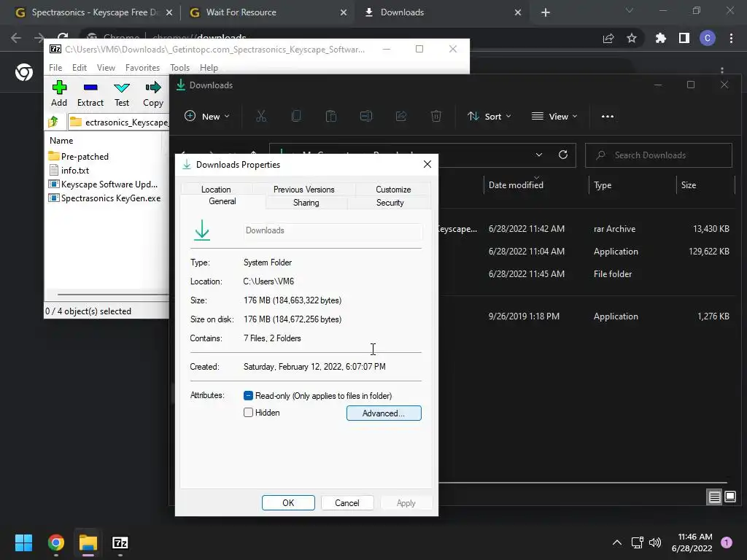The width and height of the screenshot is (747, 560).
Task: Sort by Date modified column header
Action: (516, 184)
